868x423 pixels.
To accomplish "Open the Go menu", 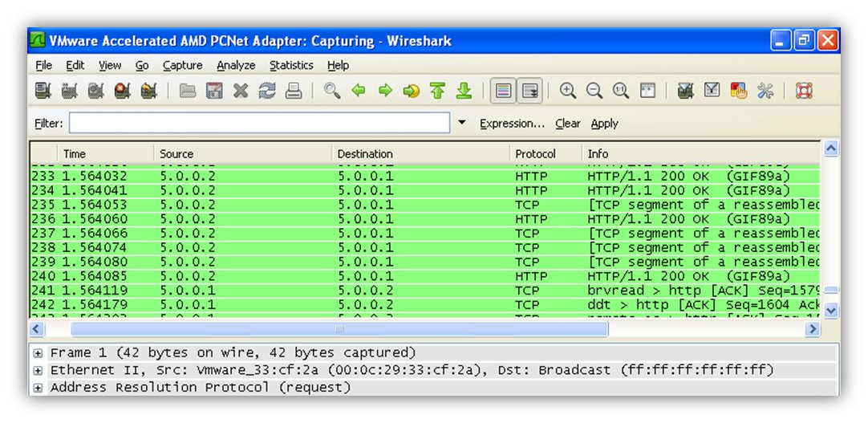I will click(x=142, y=65).
